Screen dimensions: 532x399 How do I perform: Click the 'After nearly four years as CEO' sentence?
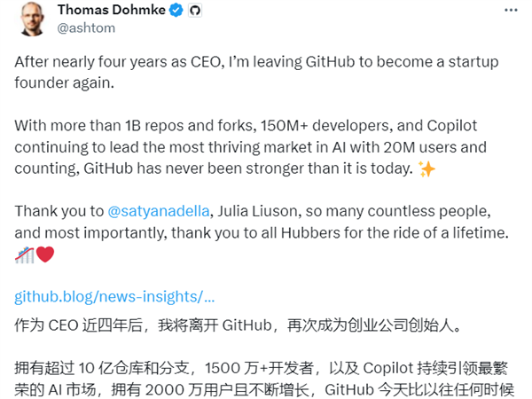pos(124,62)
